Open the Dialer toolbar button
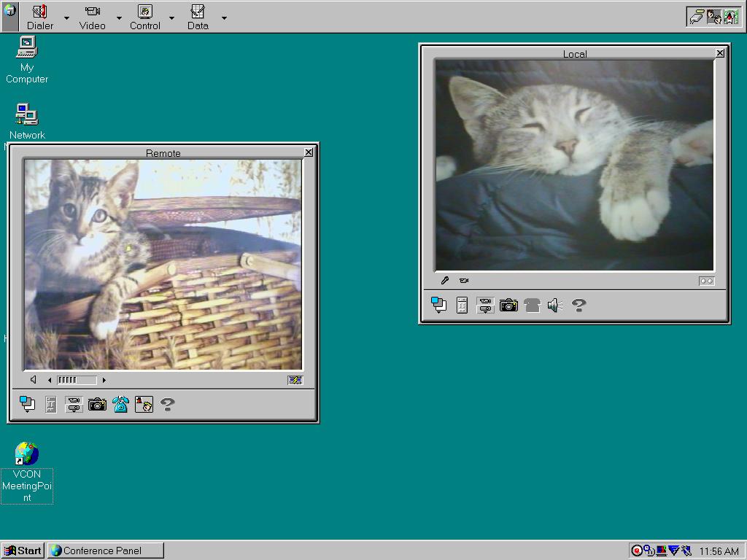 tap(40, 17)
